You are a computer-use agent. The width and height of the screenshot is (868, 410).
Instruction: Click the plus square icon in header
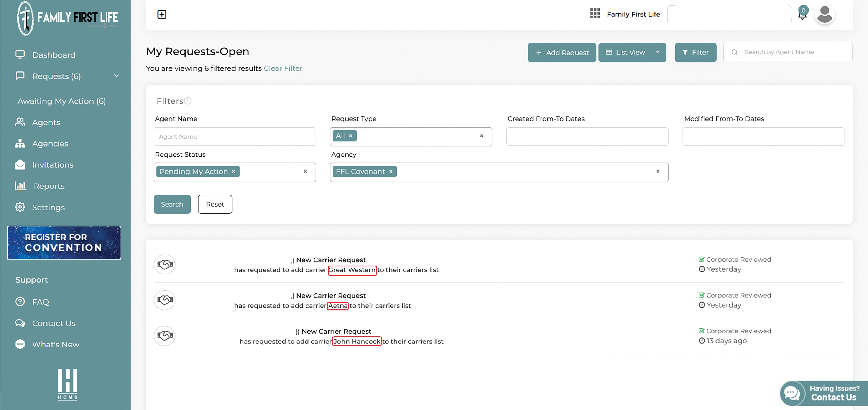(162, 14)
